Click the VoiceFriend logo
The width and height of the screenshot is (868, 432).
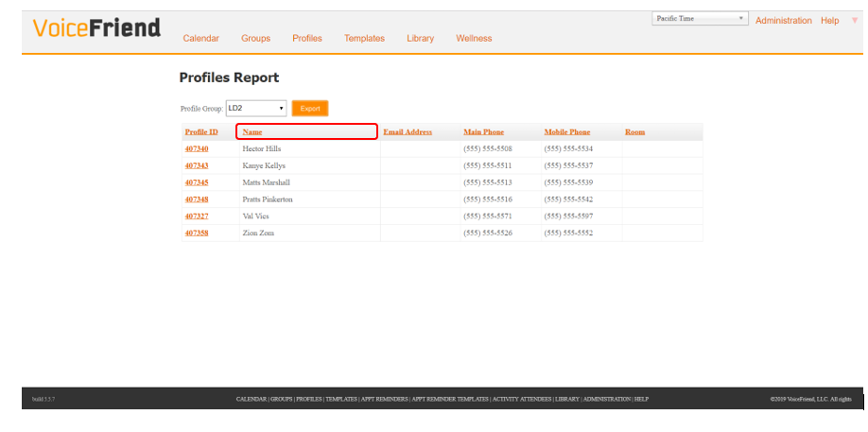(96, 27)
